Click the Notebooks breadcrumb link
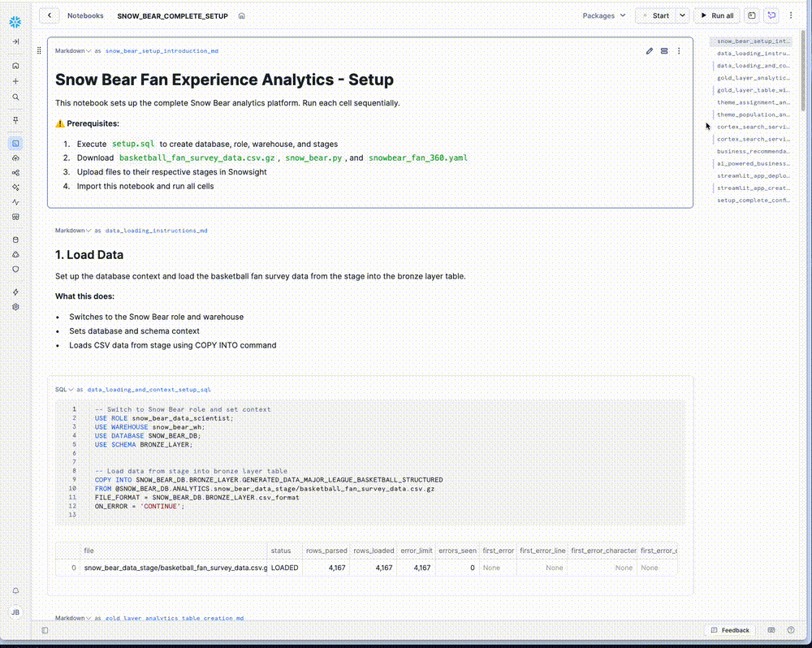The image size is (812, 648). [x=85, y=15]
